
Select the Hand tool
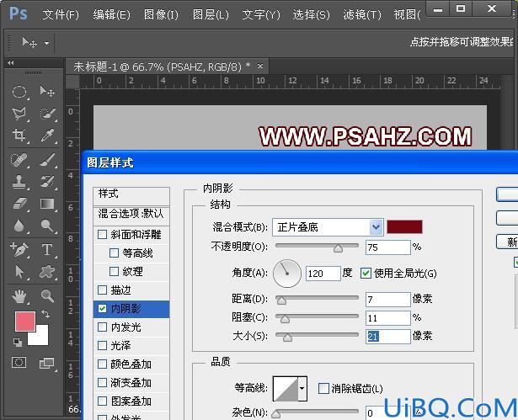pyautogui.click(x=19, y=296)
